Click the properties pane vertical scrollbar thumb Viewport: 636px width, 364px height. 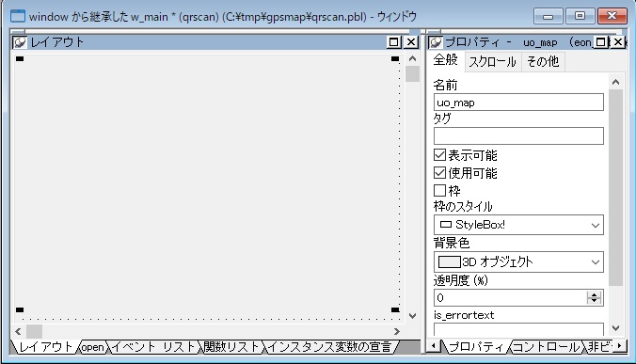(615, 188)
